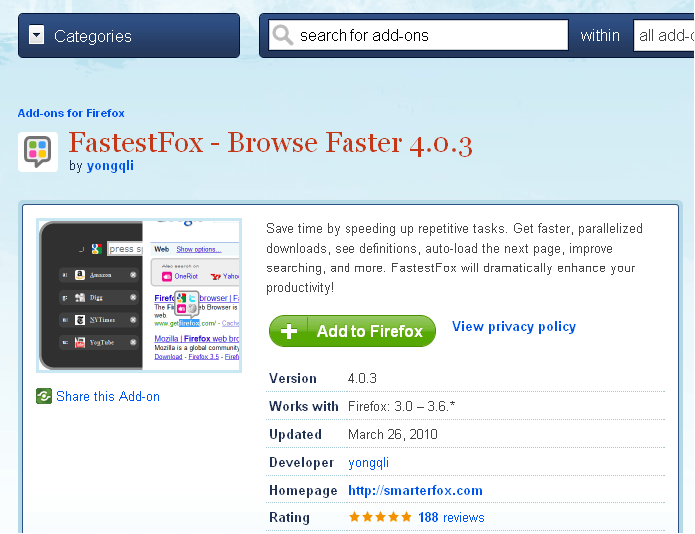Click the add-on description paragraph
695x534 pixels.
tap(454, 258)
